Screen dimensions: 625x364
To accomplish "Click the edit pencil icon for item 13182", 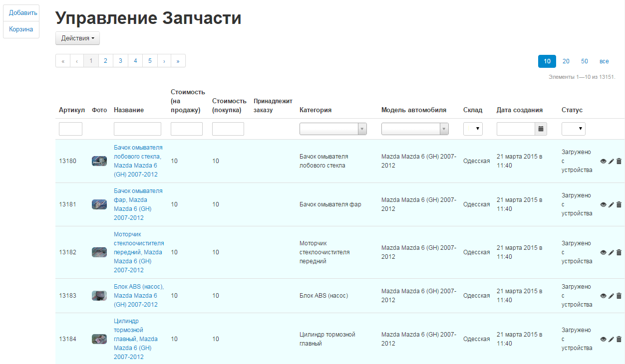I will point(611,252).
